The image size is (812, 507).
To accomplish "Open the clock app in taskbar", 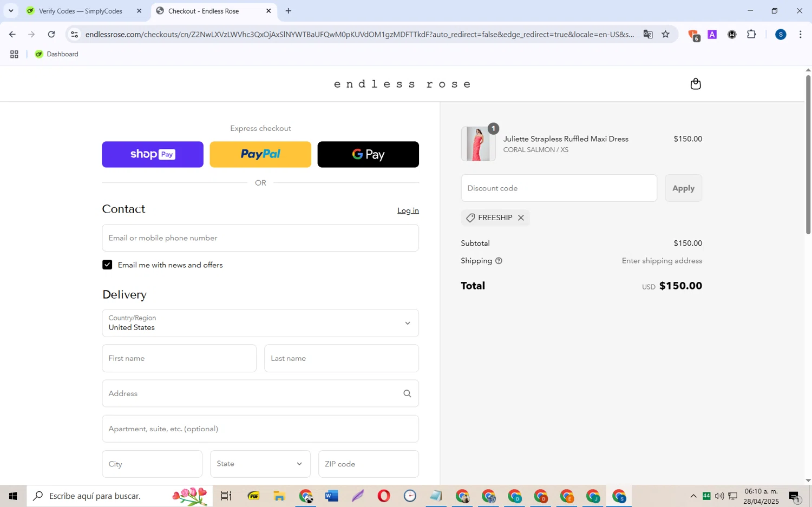I will (x=410, y=496).
